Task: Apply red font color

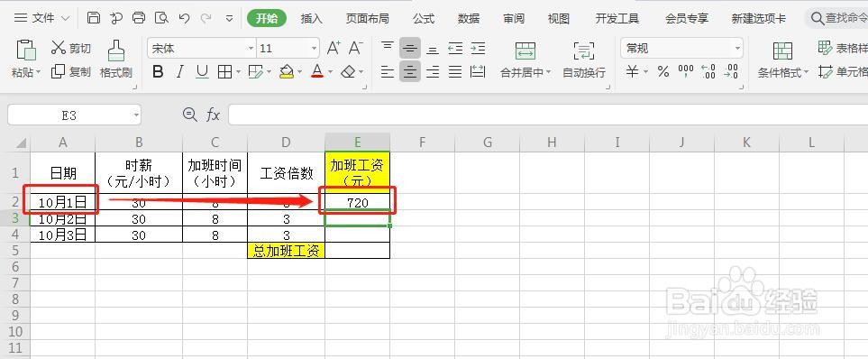Action: [317, 71]
